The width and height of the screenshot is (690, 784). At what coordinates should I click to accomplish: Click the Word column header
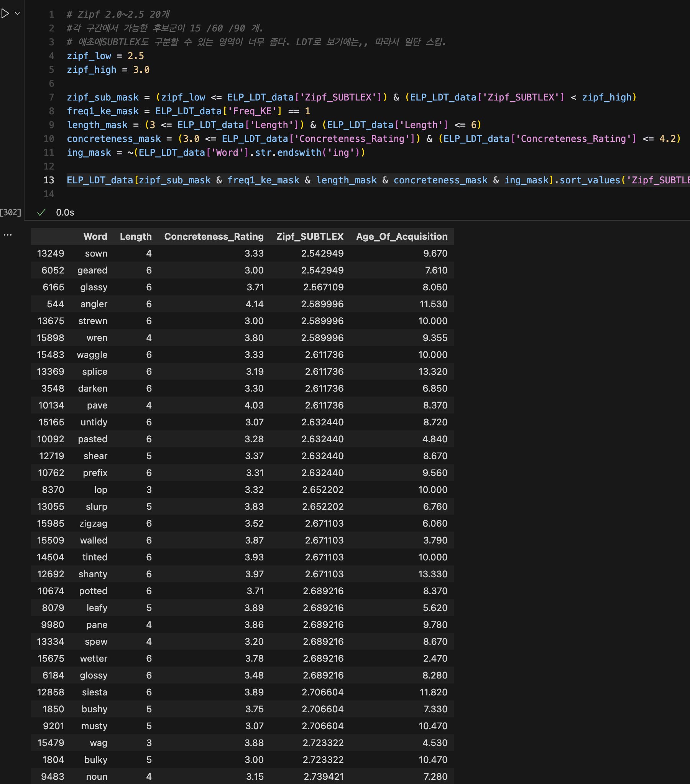[x=95, y=237]
